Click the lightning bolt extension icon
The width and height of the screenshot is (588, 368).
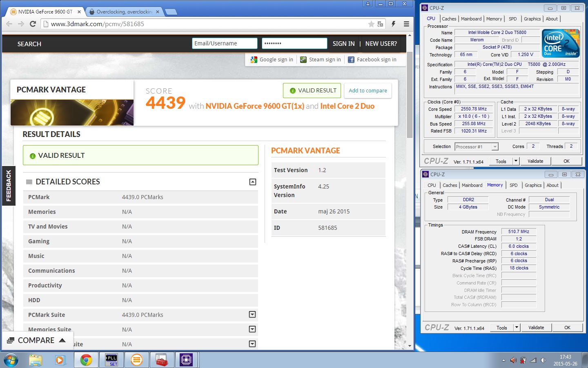tap(394, 24)
